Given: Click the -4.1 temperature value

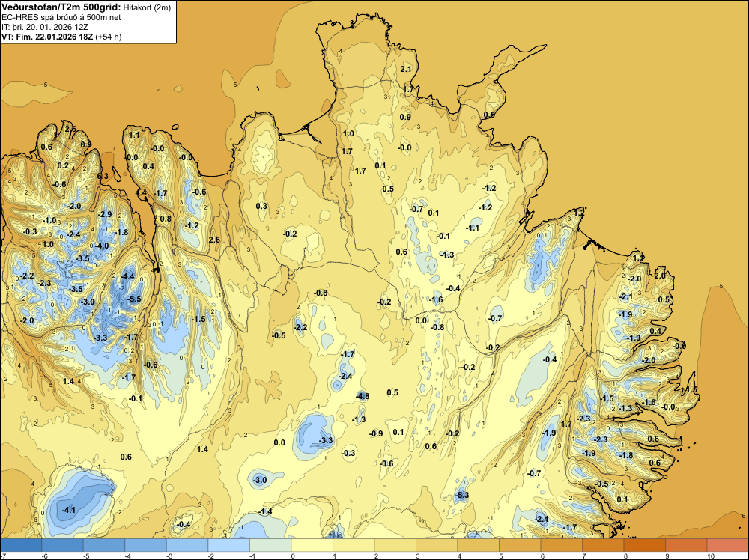Looking at the screenshot, I should click(x=69, y=510).
